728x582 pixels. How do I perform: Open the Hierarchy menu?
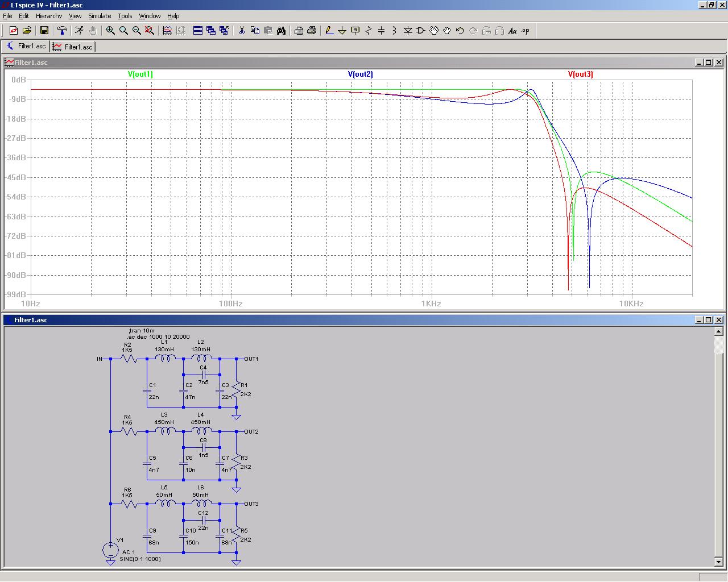(x=49, y=16)
